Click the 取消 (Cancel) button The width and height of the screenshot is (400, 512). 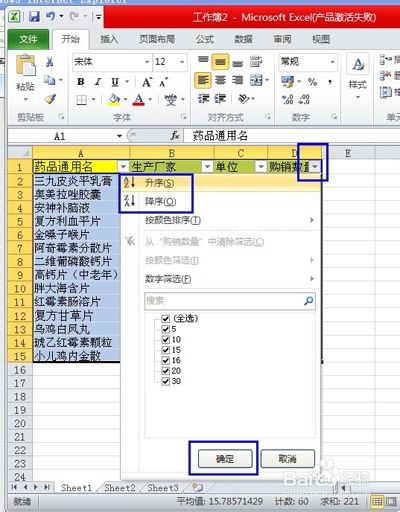[x=287, y=459]
